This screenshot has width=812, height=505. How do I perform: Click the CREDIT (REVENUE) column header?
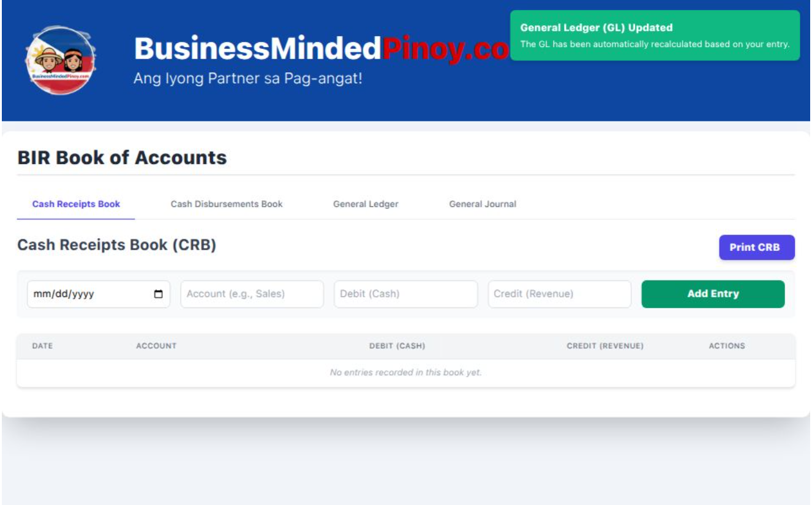(605, 346)
